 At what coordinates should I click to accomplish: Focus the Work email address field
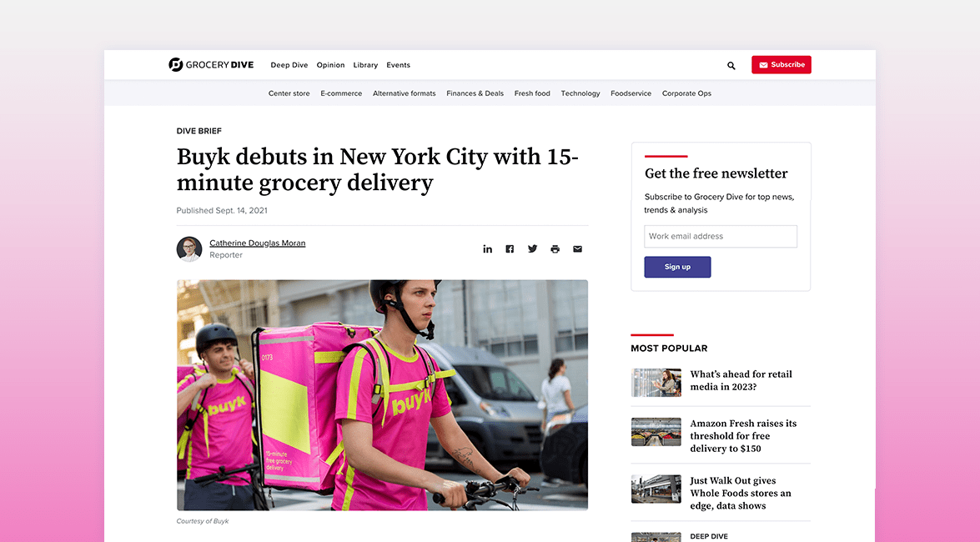[x=721, y=236]
